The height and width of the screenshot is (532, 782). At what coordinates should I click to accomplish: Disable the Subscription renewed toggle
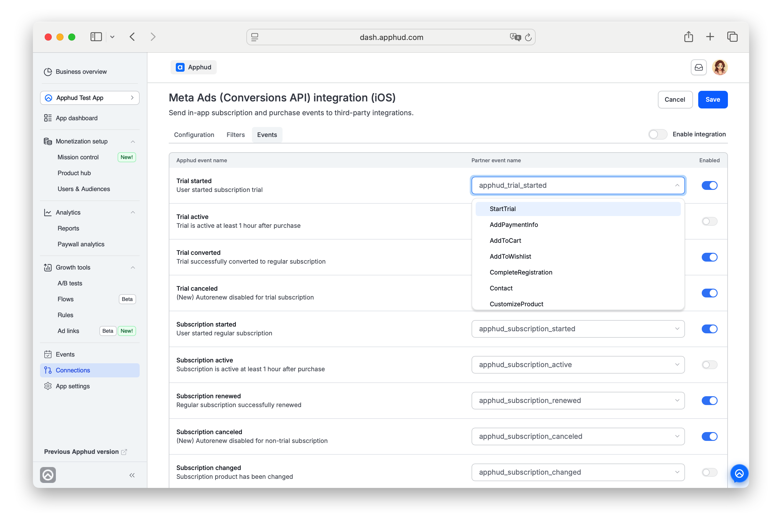click(709, 400)
